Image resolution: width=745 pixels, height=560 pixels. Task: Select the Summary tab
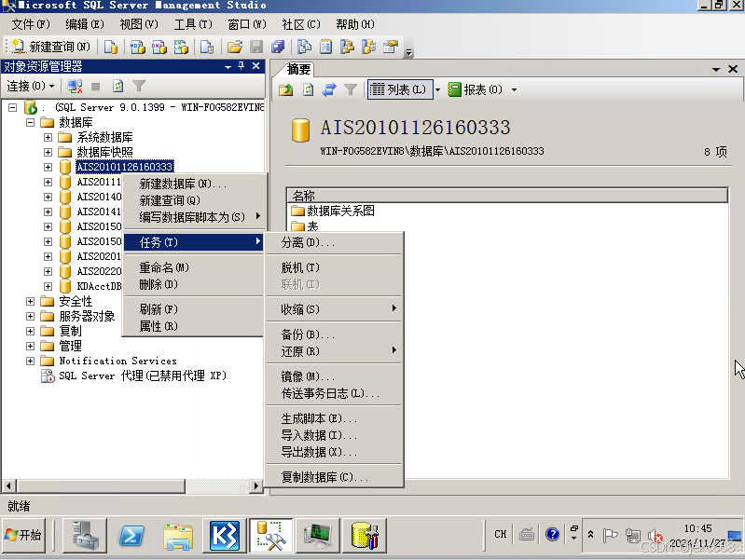[x=298, y=69]
